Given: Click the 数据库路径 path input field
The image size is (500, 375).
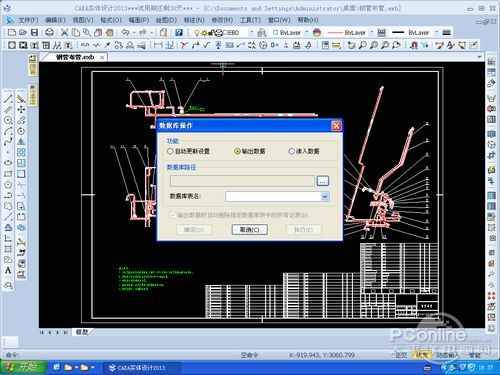Looking at the screenshot, I should (242, 181).
